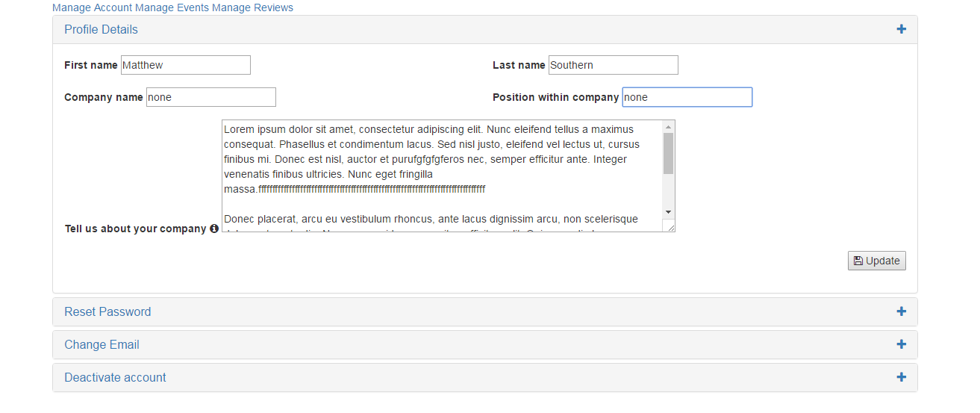Go to Manage Reviews

tap(252, 7)
